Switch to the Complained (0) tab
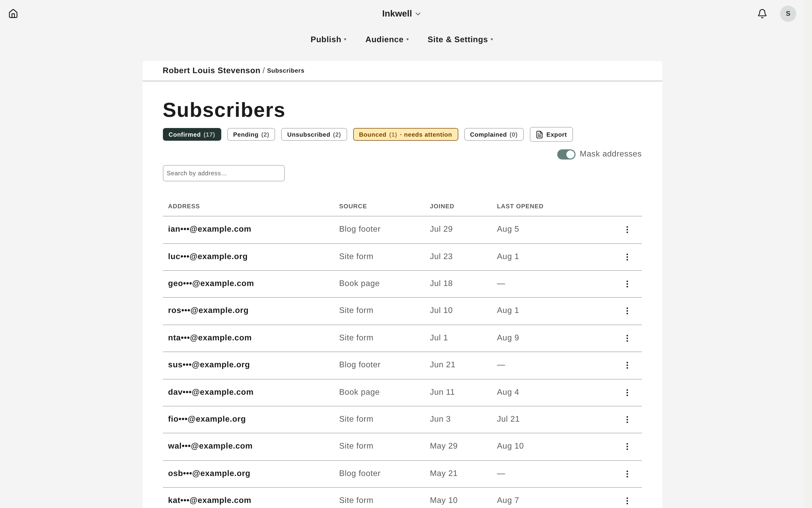This screenshot has width=812, height=508. 494,134
